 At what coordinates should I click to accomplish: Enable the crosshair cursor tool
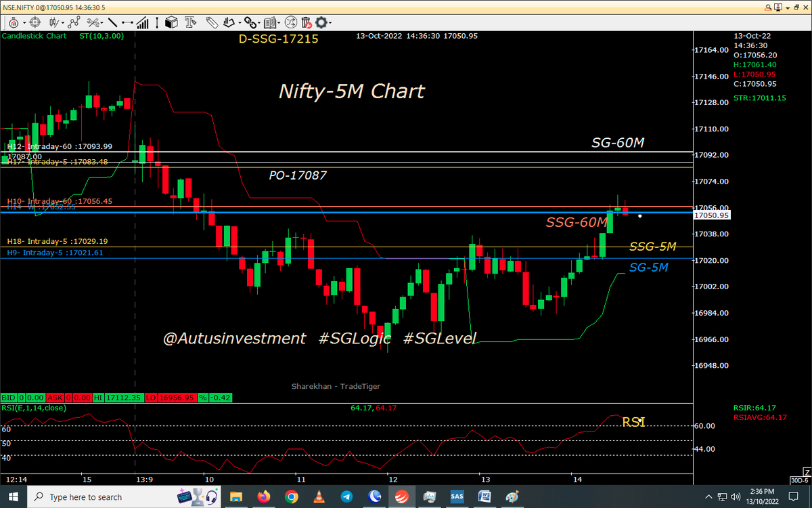click(35, 22)
